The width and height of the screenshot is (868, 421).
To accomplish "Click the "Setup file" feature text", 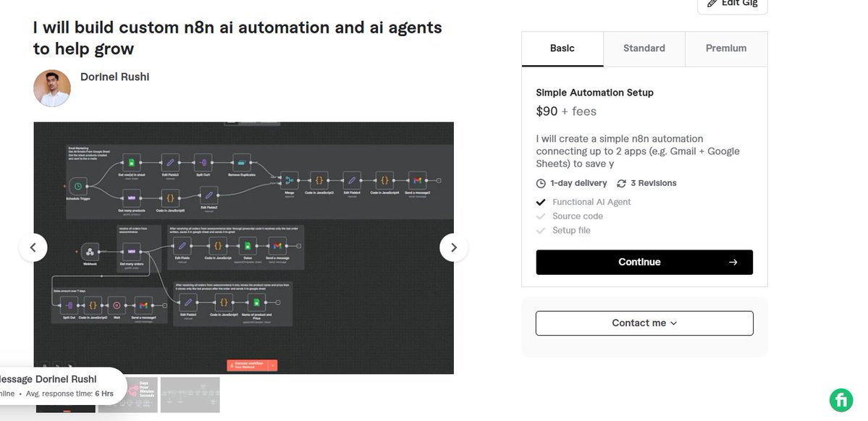I will click(x=571, y=231).
